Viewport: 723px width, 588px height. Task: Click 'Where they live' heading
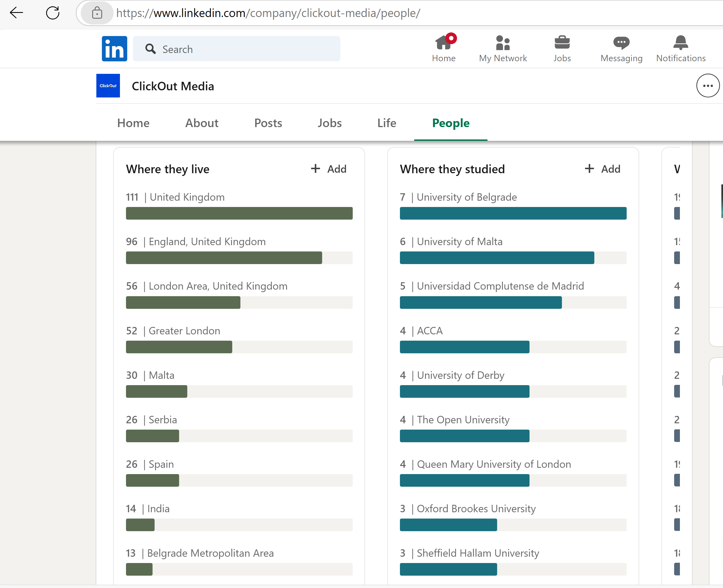(x=168, y=169)
